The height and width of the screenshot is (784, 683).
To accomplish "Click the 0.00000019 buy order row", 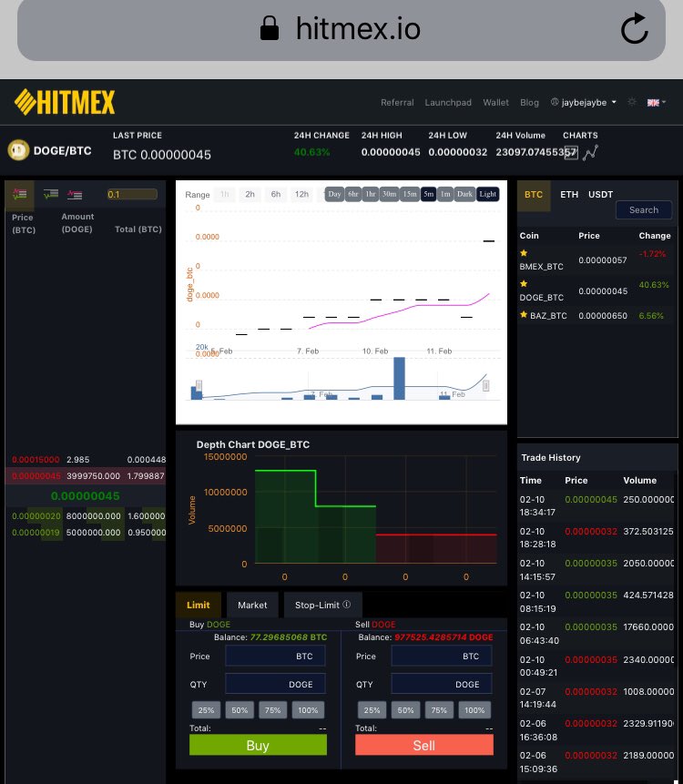I will 86,533.
